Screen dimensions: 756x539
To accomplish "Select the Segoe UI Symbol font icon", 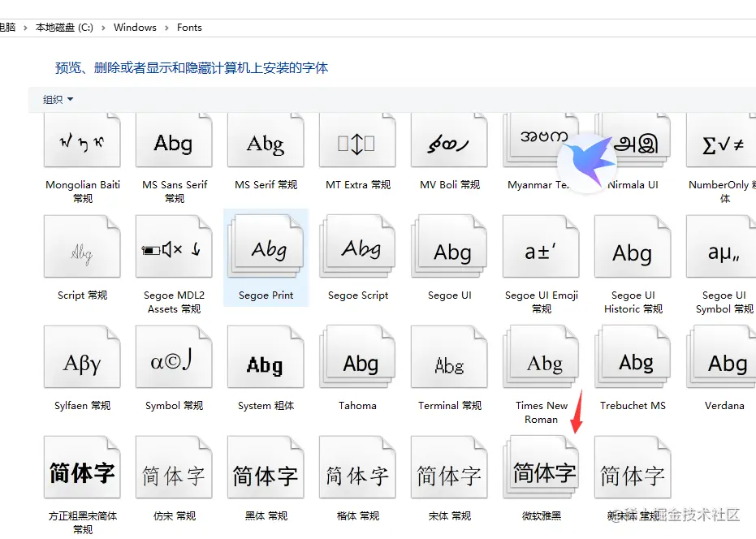I will (x=722, y=246).
